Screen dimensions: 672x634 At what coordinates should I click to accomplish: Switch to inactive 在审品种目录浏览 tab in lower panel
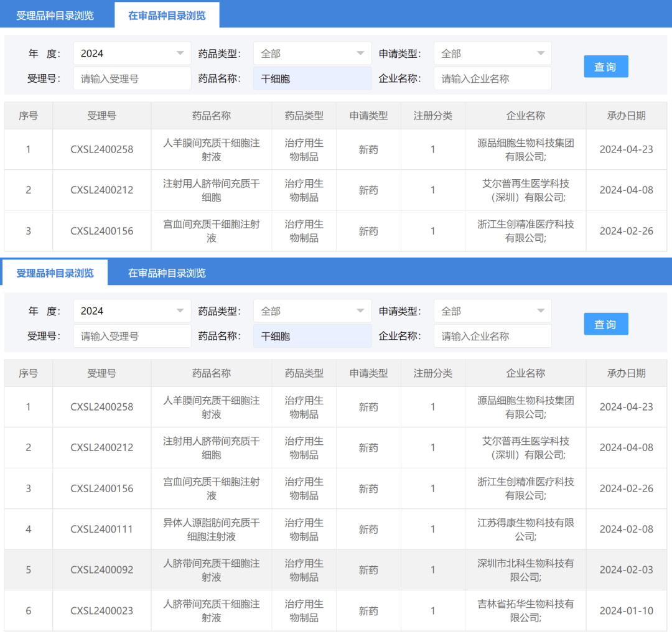pos(167,273)
